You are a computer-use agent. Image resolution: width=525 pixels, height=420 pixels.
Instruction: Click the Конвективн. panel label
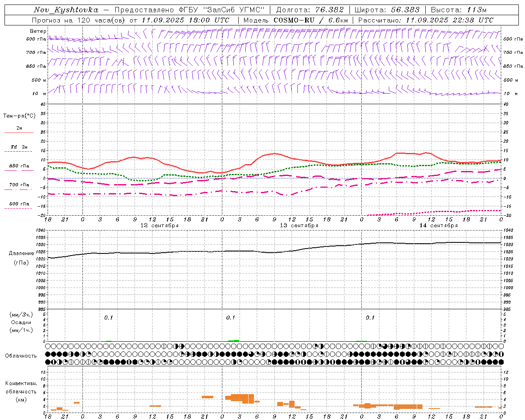coord(21,383)
